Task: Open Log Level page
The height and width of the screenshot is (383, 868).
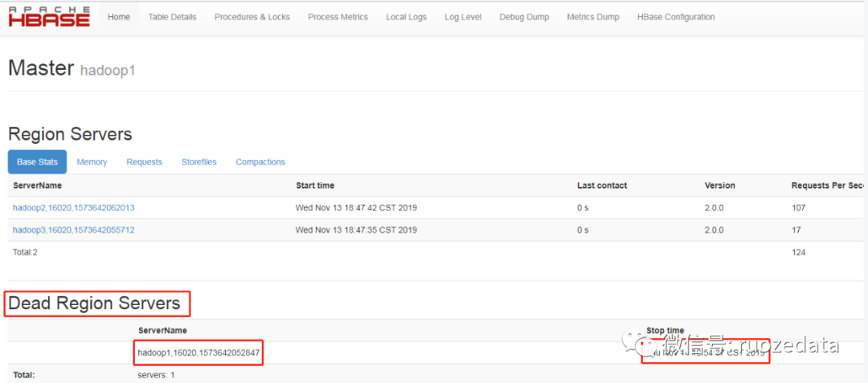Action: pyautogui.click(x=463, y=17)
